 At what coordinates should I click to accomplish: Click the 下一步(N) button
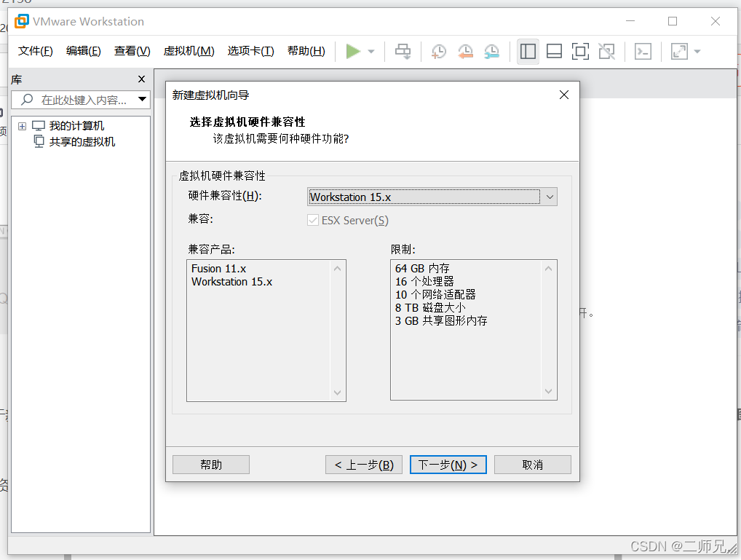(448, 464)
